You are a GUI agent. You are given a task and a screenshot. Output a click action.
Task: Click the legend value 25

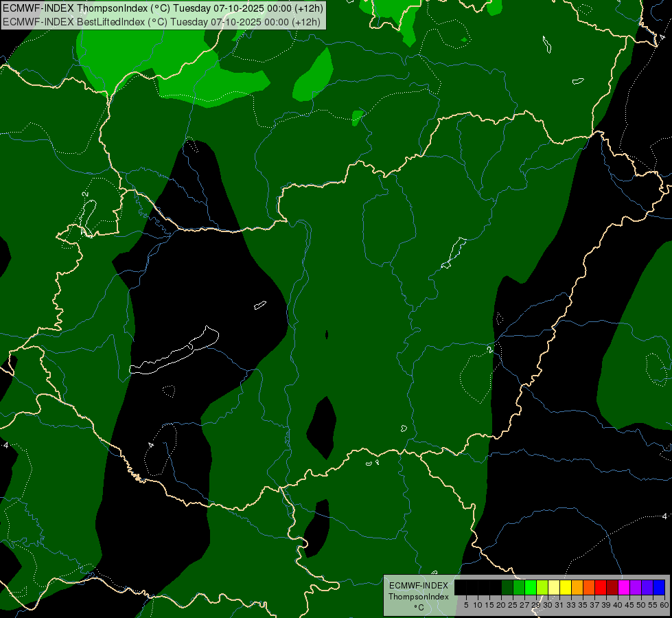(x=513, y=605)
